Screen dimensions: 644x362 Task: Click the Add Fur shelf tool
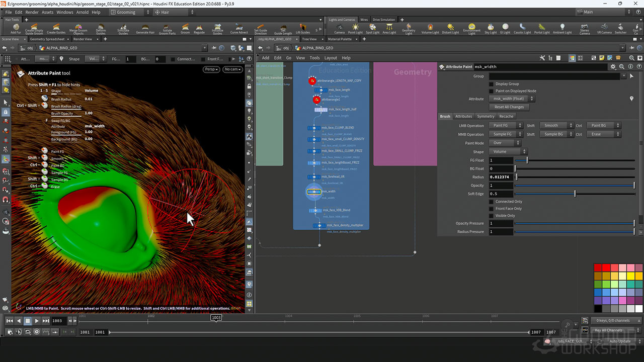point(16,29)
